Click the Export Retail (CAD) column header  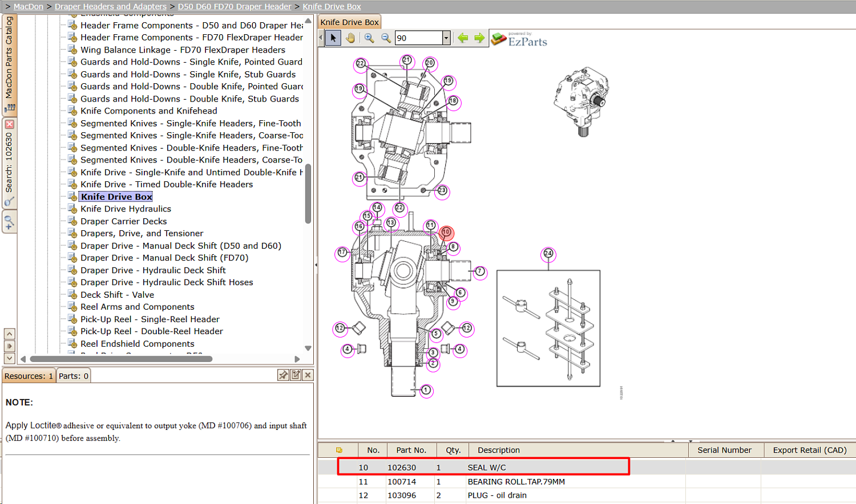click(x=809, y=450)
